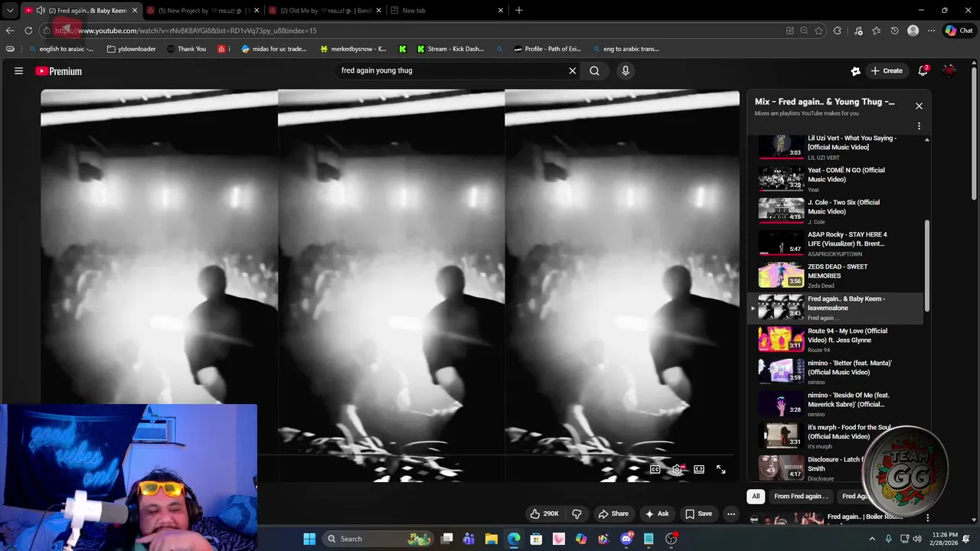Open options for Boiler Room video
980x551 pixels.
click(928, 518)
